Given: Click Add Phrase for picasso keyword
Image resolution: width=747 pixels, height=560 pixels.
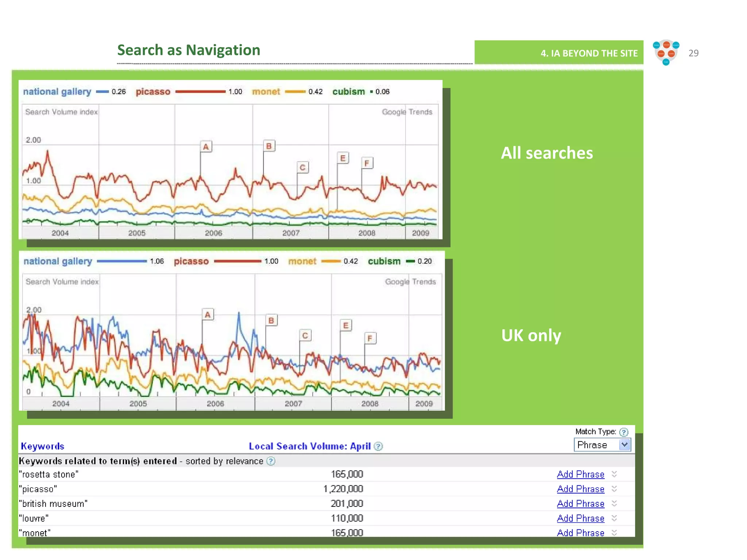Looking at the screenshot, I should [581, 489].
